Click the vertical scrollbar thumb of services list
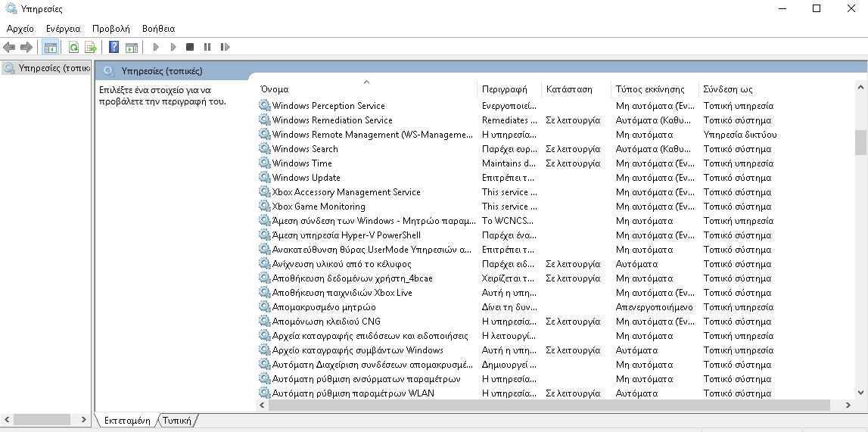Image resolution: width=868 pixels, height=432 pixels. [x=860, y=143]
